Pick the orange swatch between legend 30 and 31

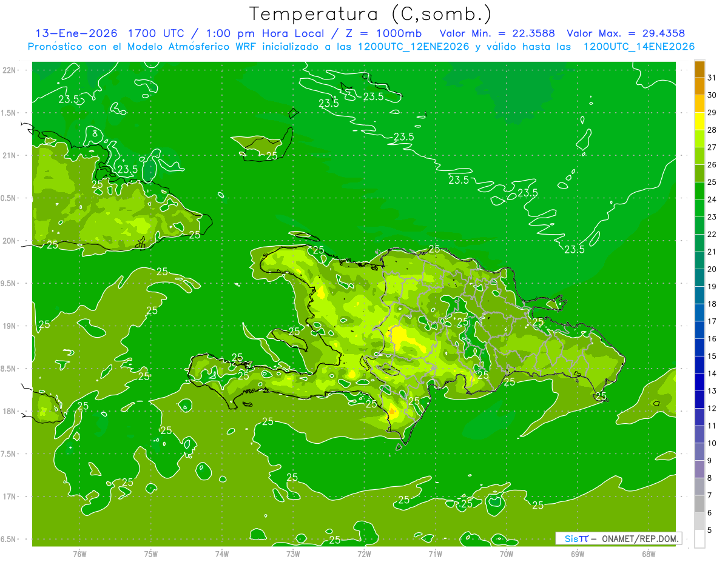[x=699, y=86]
